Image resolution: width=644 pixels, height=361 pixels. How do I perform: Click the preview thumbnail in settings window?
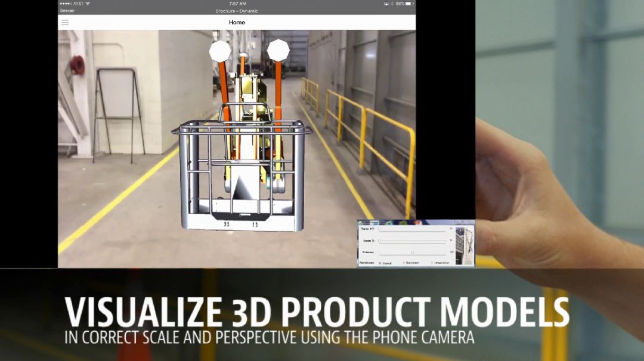click(x=465, y=245)
